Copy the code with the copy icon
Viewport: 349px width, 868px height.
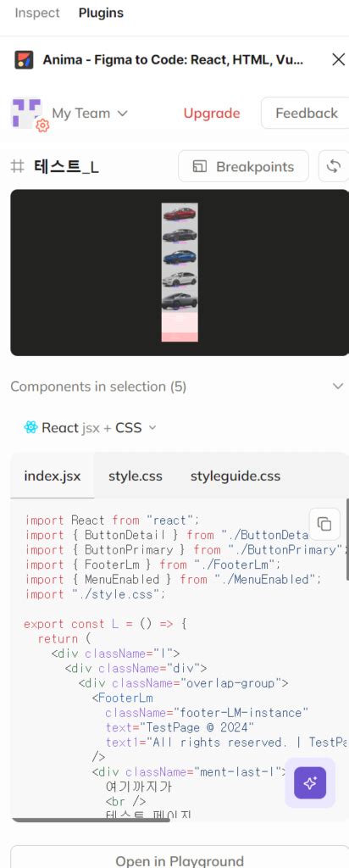pos(324,524)
